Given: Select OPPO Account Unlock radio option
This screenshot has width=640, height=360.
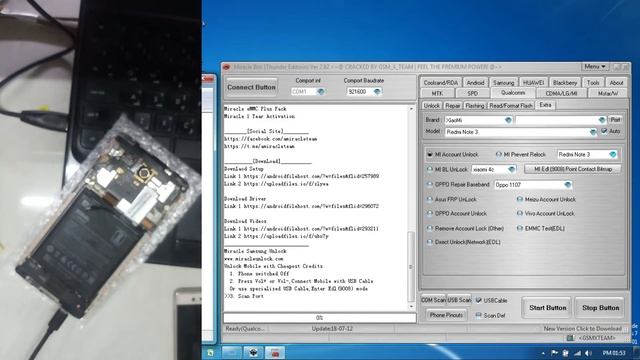Looking at the screenshot, I should pos(429,213).
